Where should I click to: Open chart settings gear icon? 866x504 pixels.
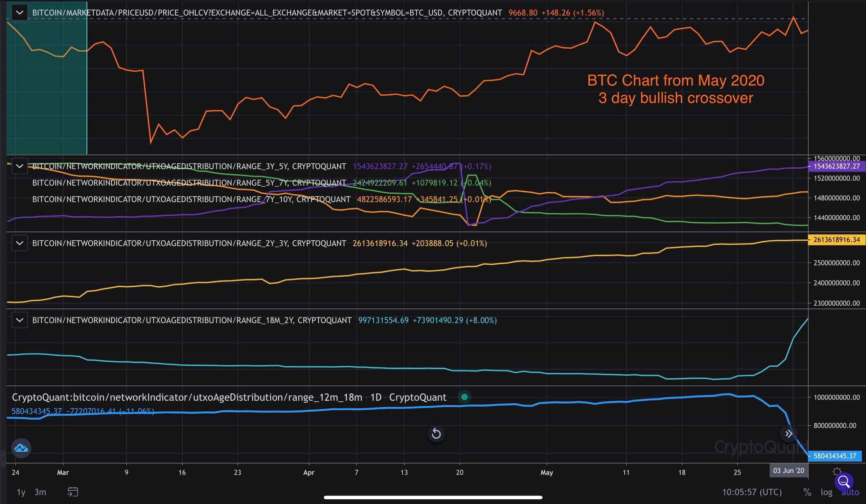point(837,472)
